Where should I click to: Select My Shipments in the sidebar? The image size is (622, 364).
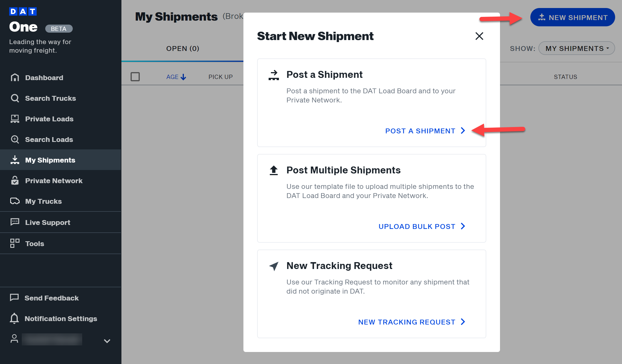tap(50, 160)
